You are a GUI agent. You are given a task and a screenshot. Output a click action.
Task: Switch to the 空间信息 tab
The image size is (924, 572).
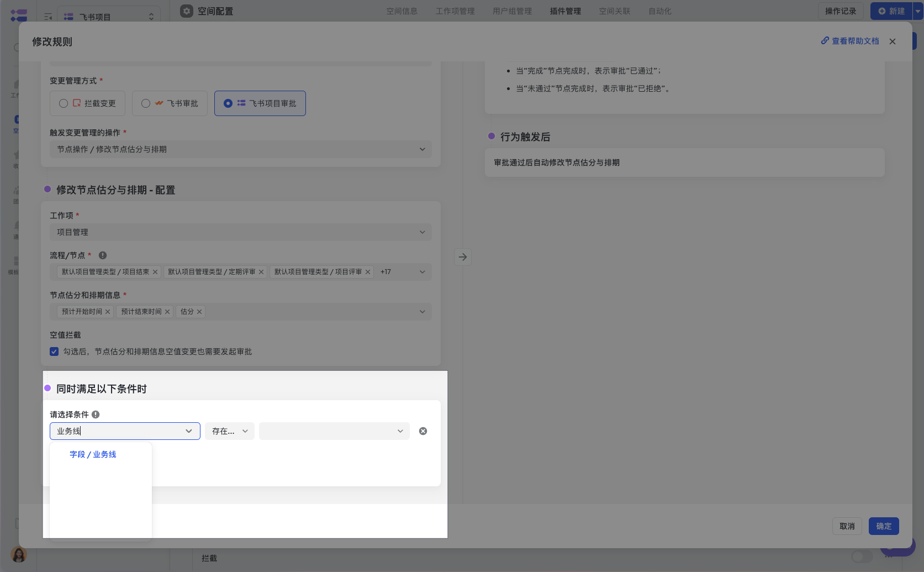click(402, 11)
